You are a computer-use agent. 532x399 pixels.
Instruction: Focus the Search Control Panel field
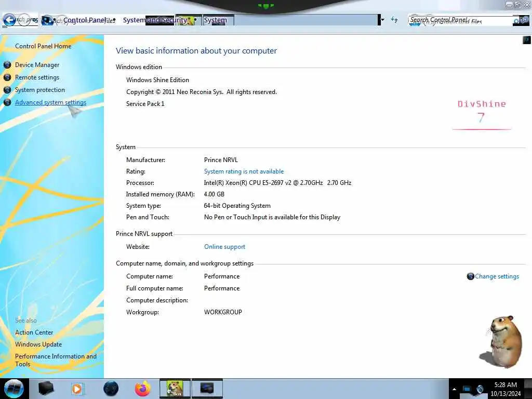[460, 20]
